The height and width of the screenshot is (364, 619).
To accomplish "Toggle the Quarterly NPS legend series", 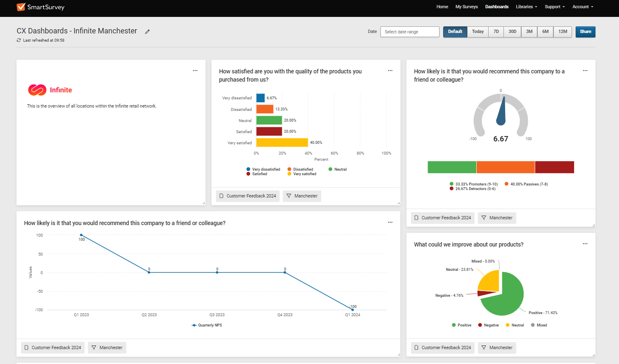I will pyautogui.click(x=207, y=325).
